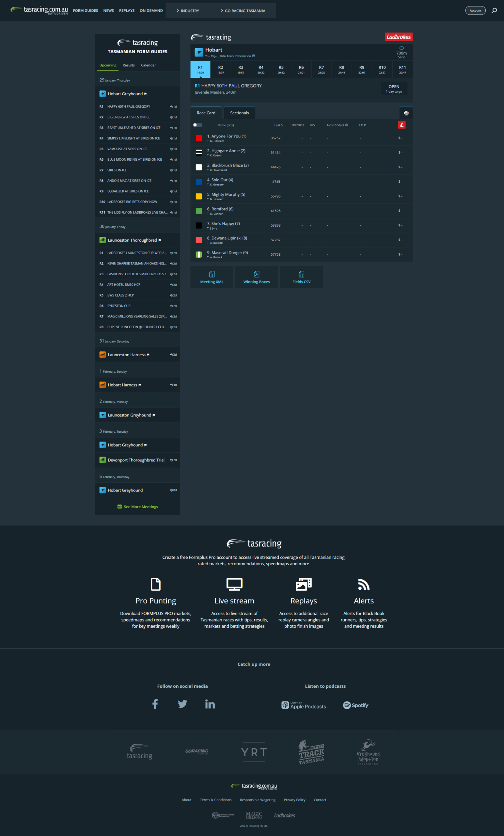Expand the Go Racing Tasmania menu
The image size is (504, 836).
[x=243, y=11]
